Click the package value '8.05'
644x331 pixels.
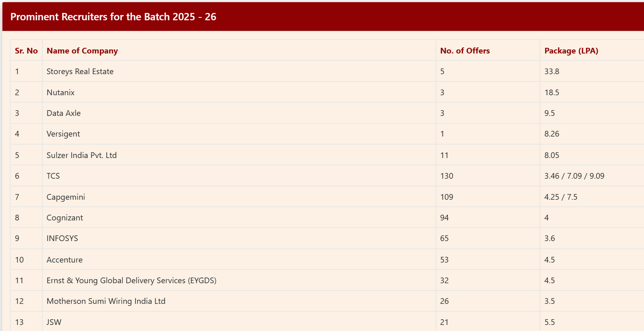[x=552, y=155]
